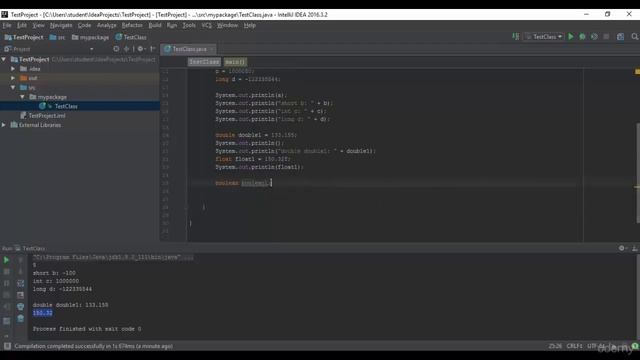
Task: Open the View menu
Action: 38,25
